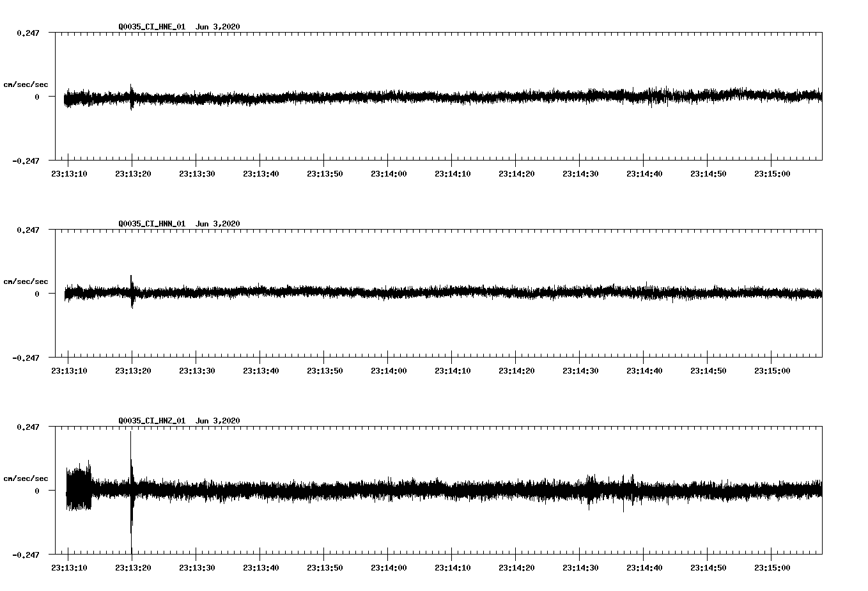Screen dimensions: 868x591
Task: Click 23:13:50 time label on HNN plot
Action: click(x=324, y=371)
